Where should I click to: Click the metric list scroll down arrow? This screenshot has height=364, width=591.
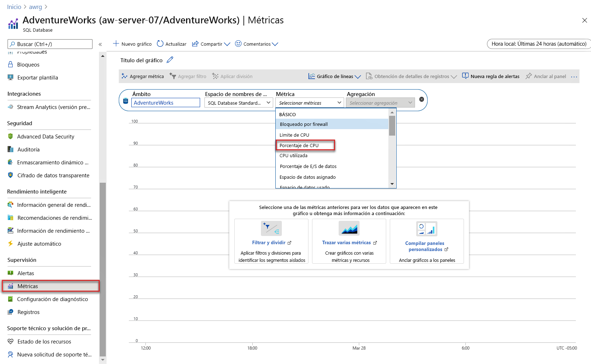(392, 184)
